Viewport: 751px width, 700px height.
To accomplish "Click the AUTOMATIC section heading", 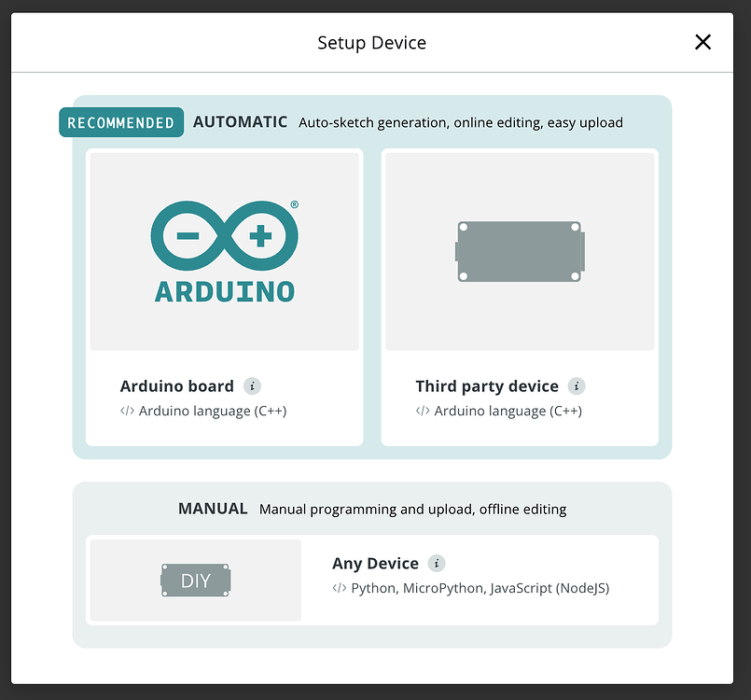I will (x=240, y=121).
